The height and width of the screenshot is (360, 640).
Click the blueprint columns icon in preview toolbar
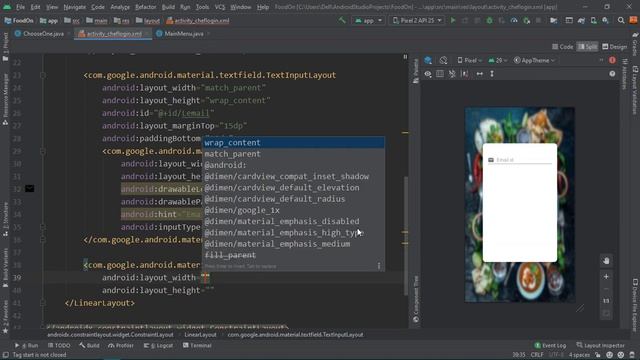click(440, 74)
